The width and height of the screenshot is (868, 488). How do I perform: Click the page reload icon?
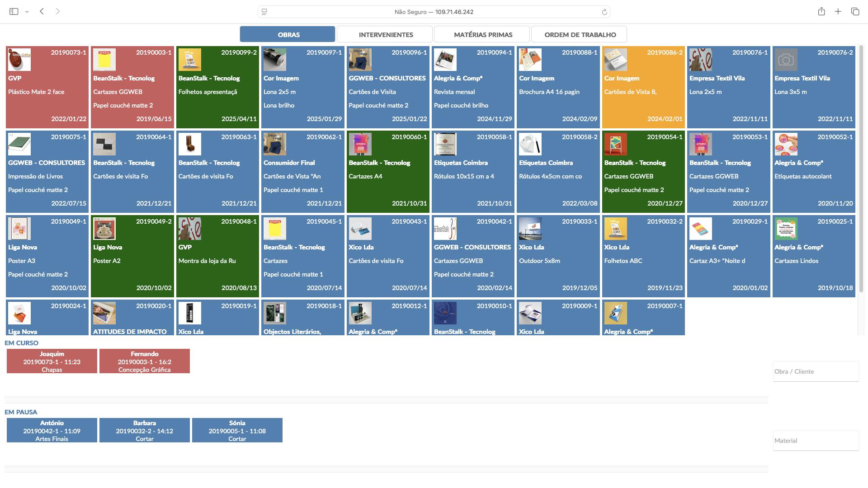click(x=604, y=12)
